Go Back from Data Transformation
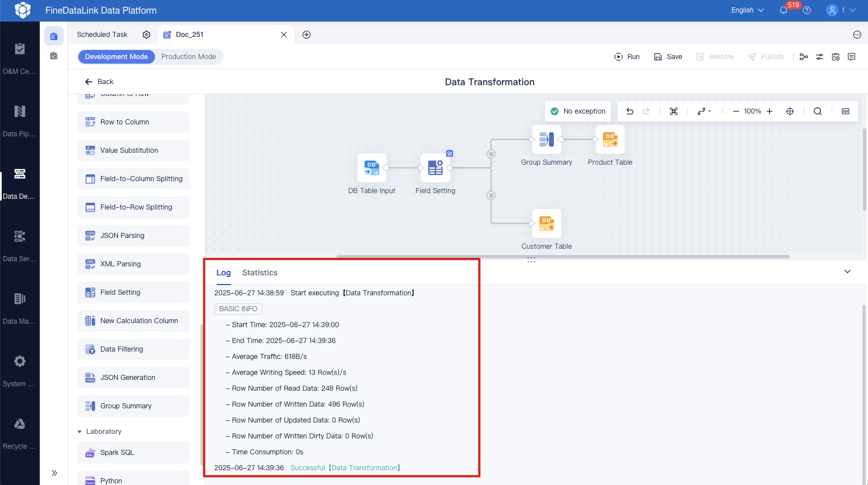Viewport: 868px width, 485px height. point(99,82)
